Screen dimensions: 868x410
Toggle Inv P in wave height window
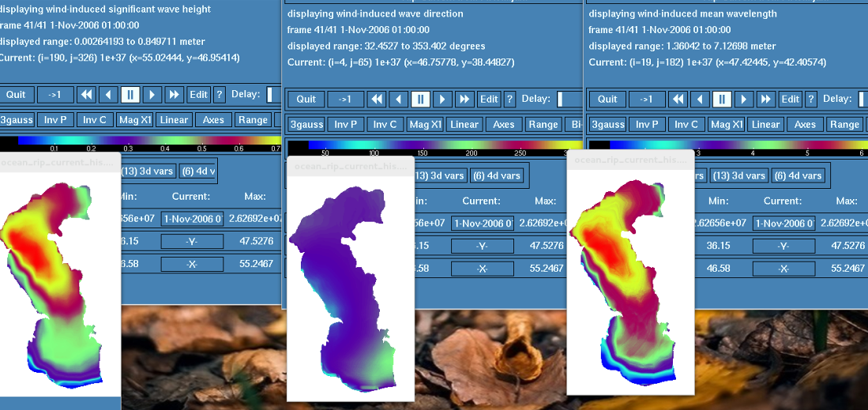coord(55,120)
